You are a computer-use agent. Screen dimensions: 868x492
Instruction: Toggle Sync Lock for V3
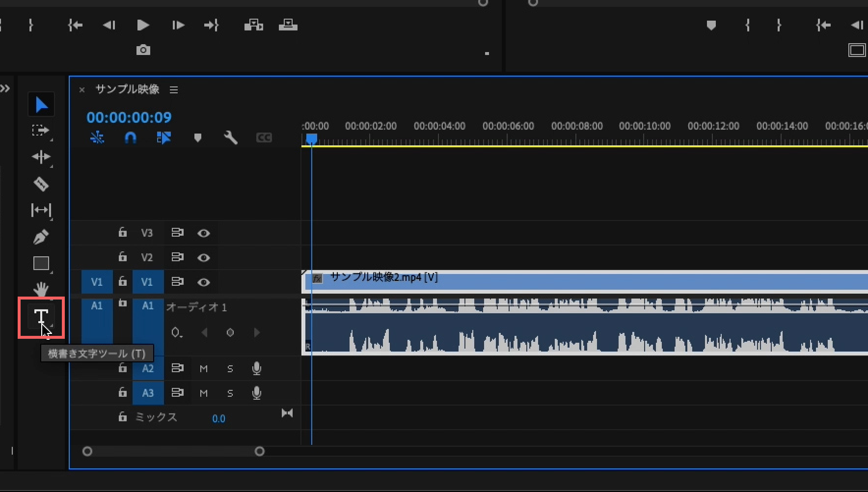[x=177, y=233]
